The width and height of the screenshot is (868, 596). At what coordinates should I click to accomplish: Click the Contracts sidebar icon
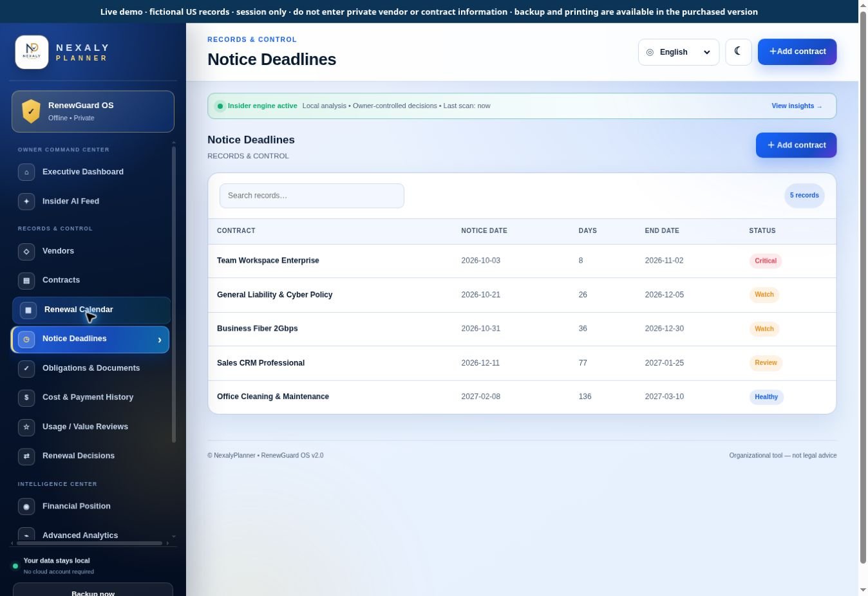click(26, 281)
